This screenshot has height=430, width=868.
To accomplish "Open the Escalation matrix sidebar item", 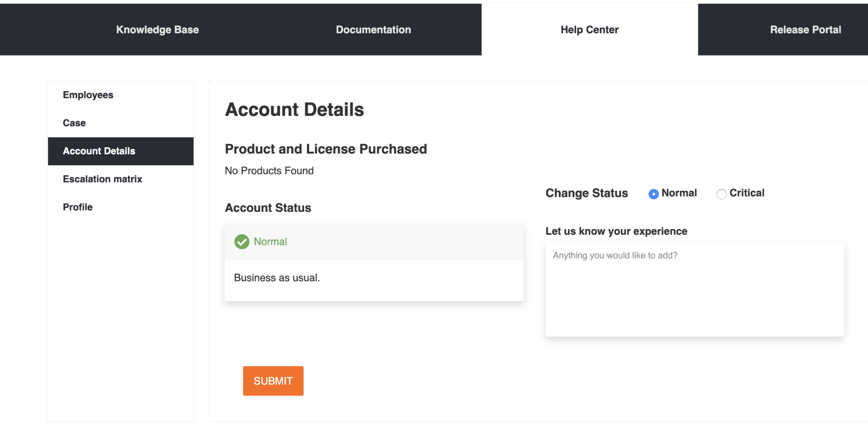I will [102, 179].
